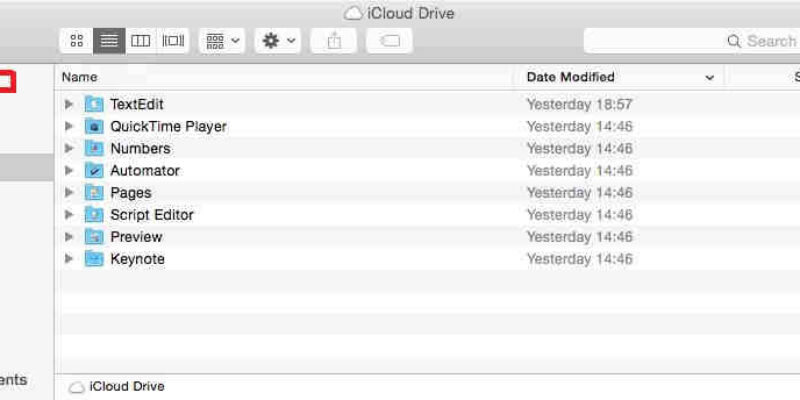The image size is (800, 400).
Task: Click the TextEdit folder name
Action: tap(137, 105)
